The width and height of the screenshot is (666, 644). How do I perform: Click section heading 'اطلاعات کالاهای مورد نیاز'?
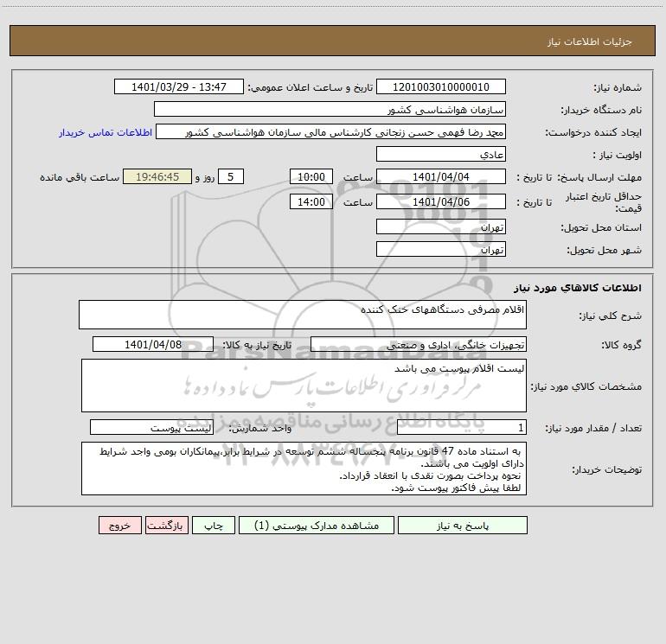[578, 288]
